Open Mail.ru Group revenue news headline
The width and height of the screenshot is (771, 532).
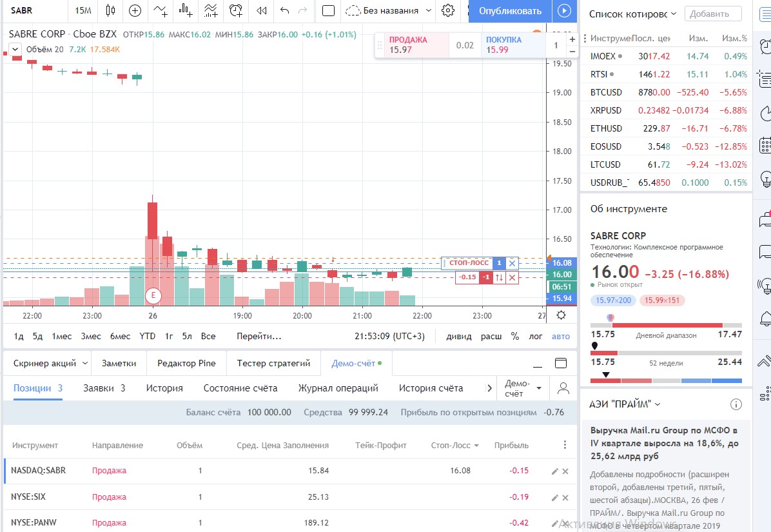pos(664,443)
